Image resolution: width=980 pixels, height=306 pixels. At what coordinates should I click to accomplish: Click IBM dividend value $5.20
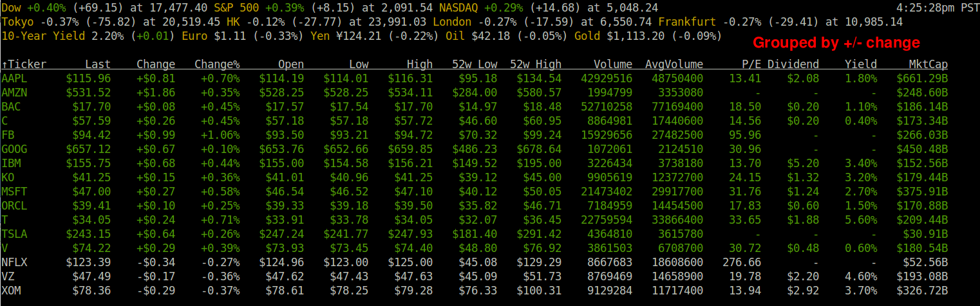click(803, 163)
